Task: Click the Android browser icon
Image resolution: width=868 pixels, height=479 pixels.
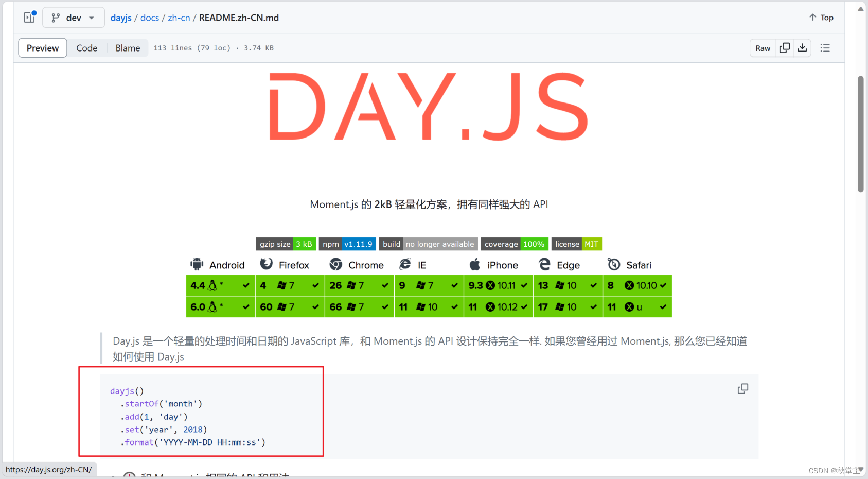Action: tap(197, 264)
